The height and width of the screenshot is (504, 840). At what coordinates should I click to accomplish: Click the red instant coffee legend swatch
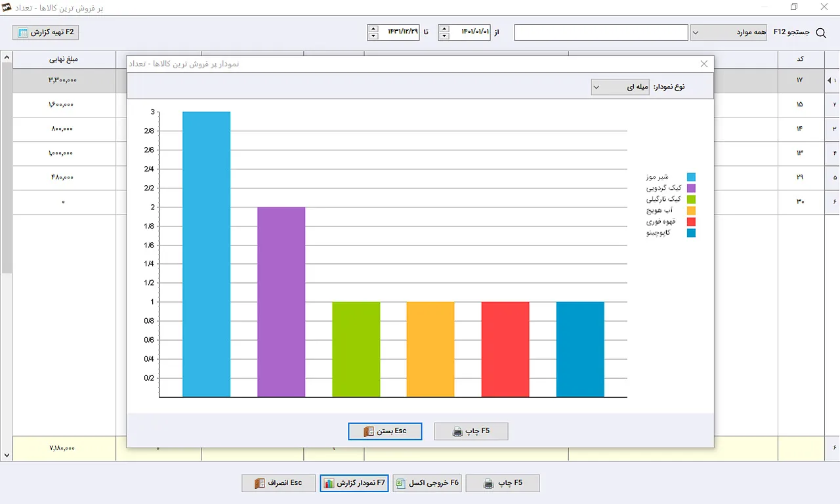[x=691, y=222]
